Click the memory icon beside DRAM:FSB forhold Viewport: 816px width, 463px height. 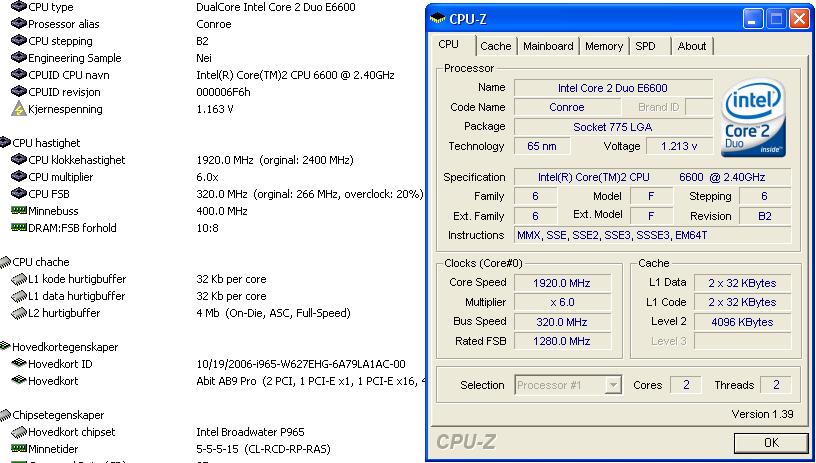point(19,227)
